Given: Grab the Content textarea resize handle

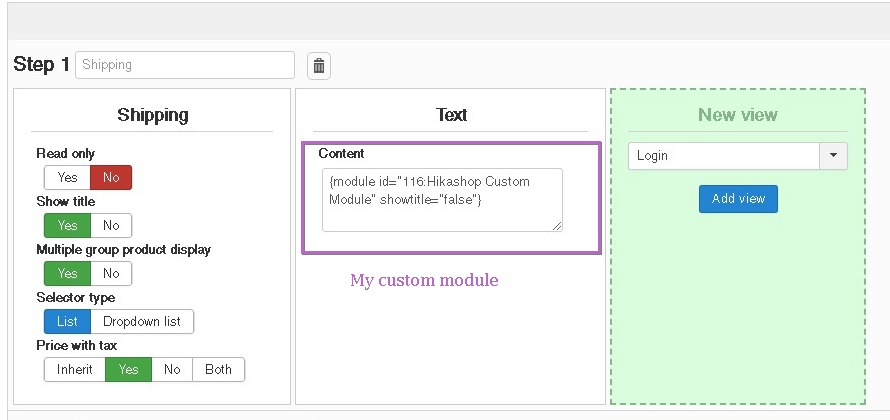Looking at the screenshot, I should coord(557,226).
